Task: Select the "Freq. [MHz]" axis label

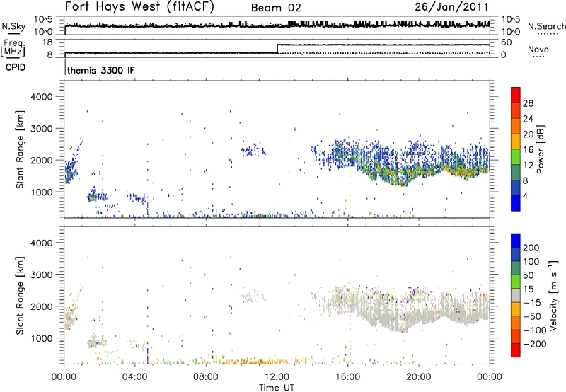Action: 13,48
